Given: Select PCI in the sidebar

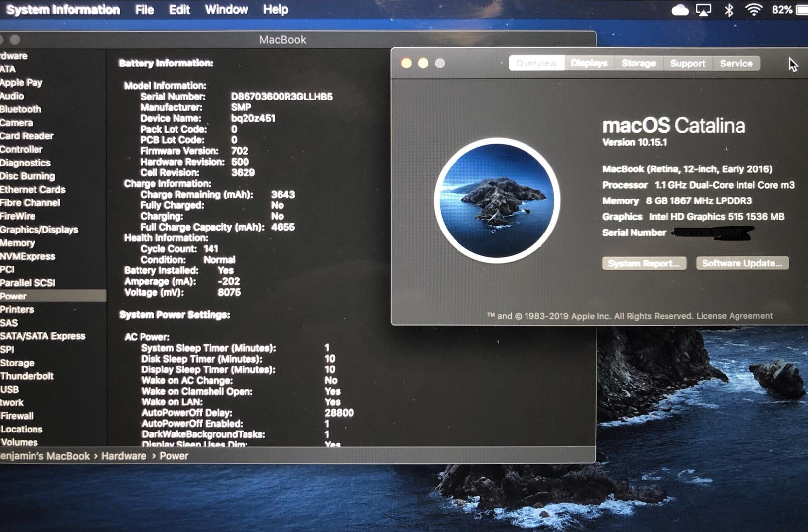Looking at the screenshot, I should tap(7, 269).
